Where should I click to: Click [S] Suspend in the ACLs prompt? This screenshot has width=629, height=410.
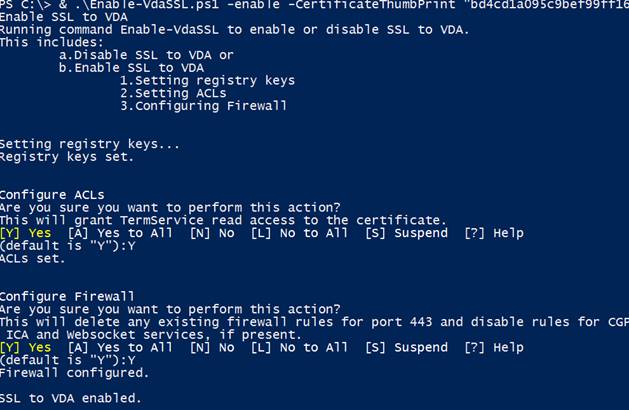[x=406, y=233]
